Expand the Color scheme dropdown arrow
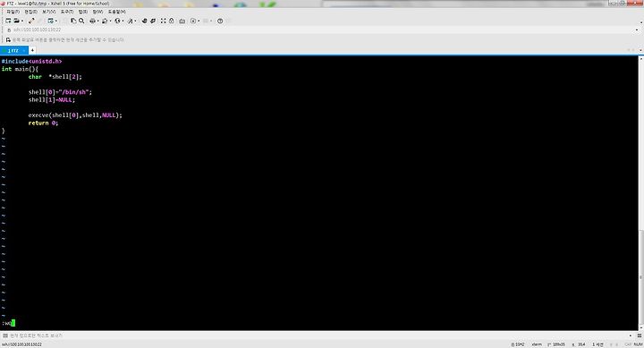644x348 pixels. coord(110,21)
